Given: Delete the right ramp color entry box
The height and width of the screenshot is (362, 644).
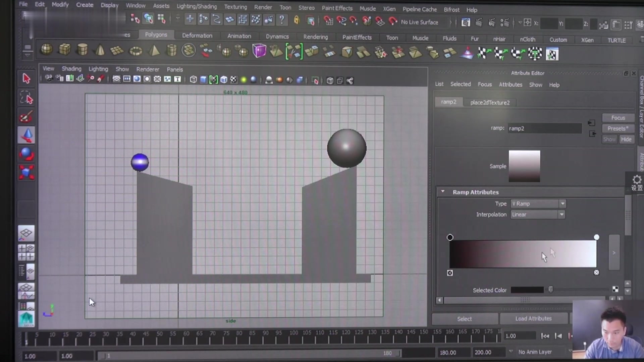Looking at the screenshot, I should (596, 273).
